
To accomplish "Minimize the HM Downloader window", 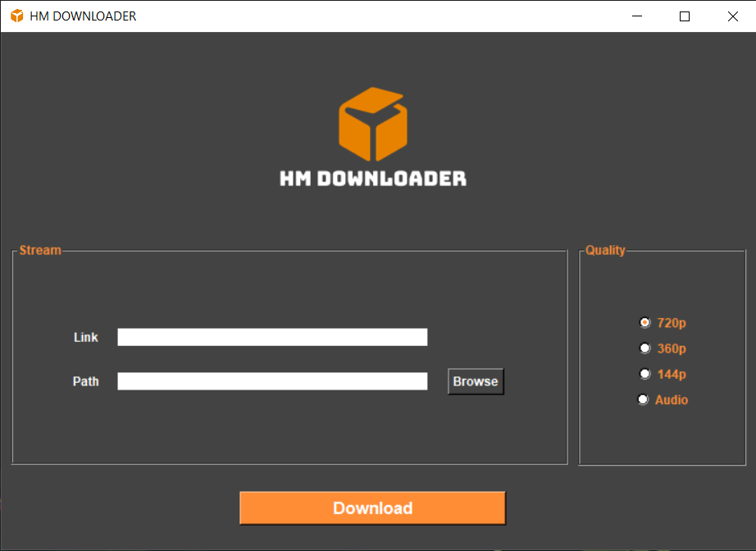I will tap(637, 16).
